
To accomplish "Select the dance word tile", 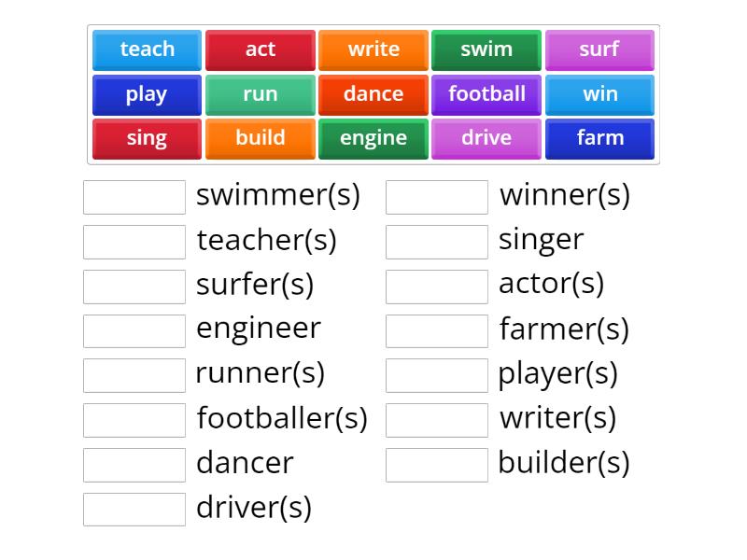I will point(373,93).
